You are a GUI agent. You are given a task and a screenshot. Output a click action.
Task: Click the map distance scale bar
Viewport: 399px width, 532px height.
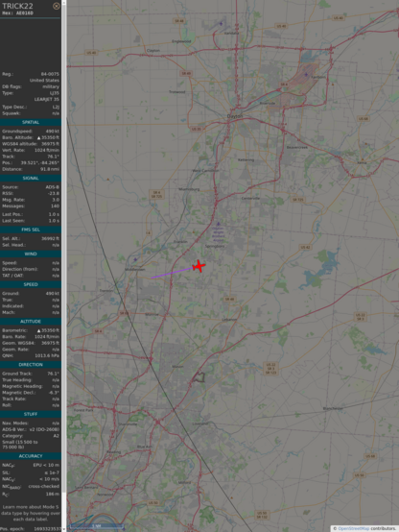[97, 526]
